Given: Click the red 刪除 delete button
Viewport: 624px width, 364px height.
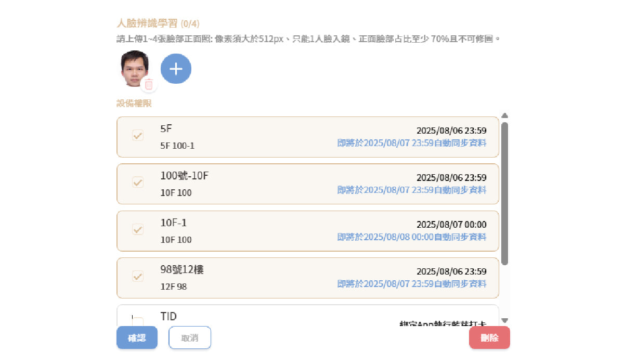Looking at the screenshot, I should point(489,338).
